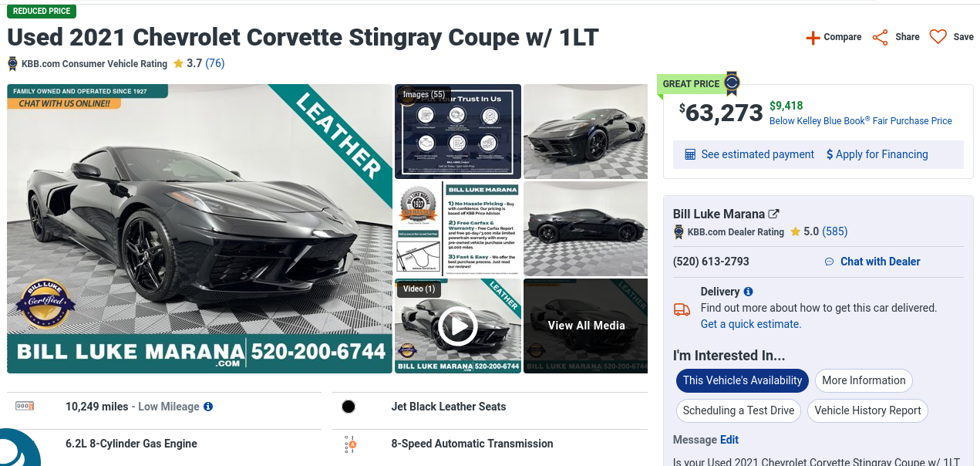Open Bill Luke Marana external link icon
This screenshot has height=466, width=980.
point(774,214)
